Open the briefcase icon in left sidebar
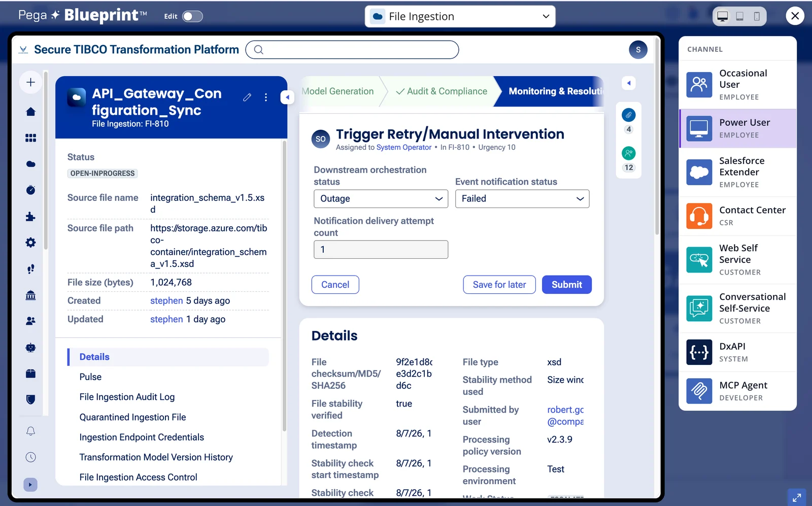Screen dimensions: 812x506 [x=30, y=374]
